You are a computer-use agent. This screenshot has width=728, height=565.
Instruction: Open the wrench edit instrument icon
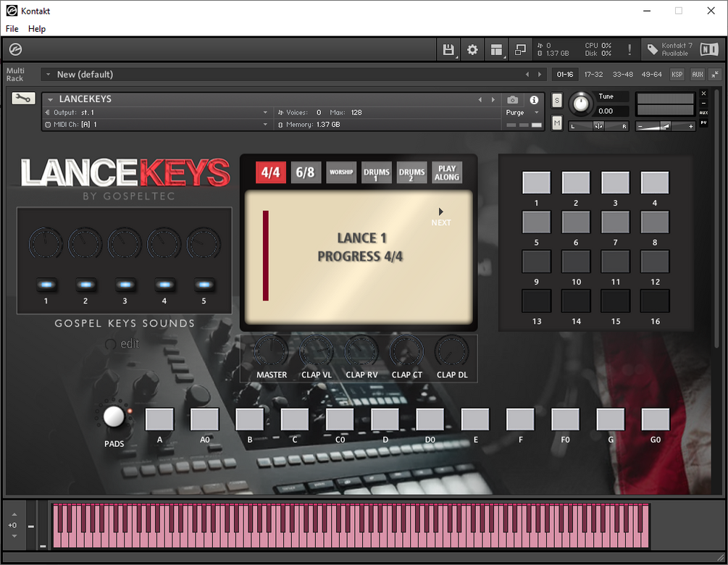click(x=23, y=99)
